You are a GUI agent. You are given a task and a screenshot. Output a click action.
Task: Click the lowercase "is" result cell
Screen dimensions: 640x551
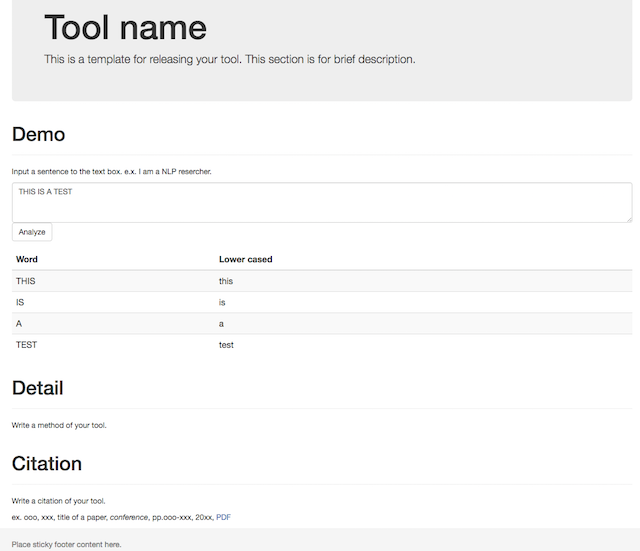tap(222, 302)
